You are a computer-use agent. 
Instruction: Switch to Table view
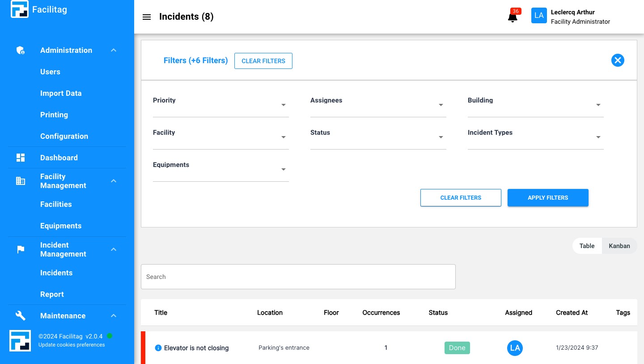tap(587, 246)
